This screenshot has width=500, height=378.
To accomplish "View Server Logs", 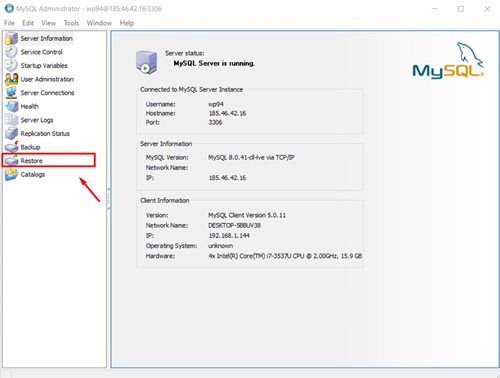I will click(37, 120).
